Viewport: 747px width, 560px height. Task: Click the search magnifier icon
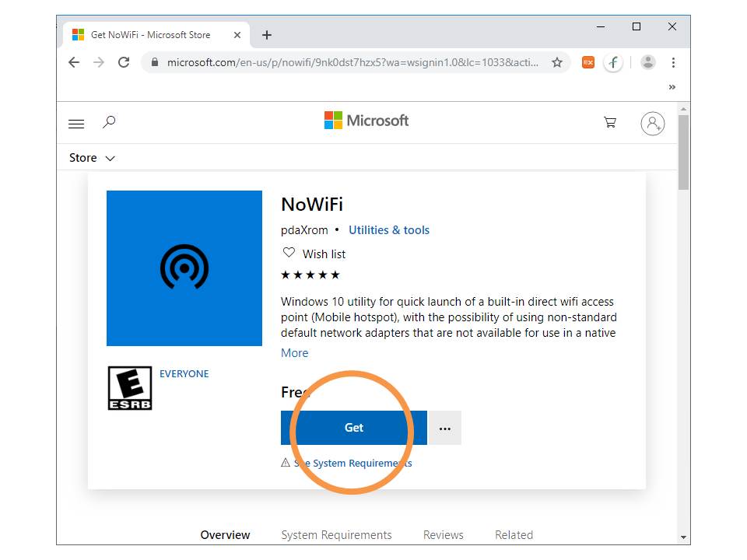[109, 122]
